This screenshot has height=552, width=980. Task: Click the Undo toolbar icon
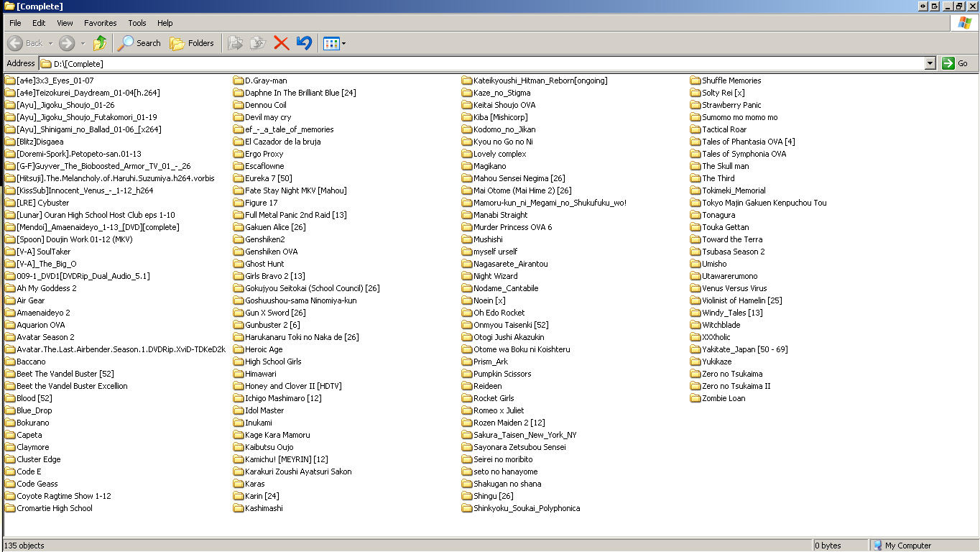point(304,43)
